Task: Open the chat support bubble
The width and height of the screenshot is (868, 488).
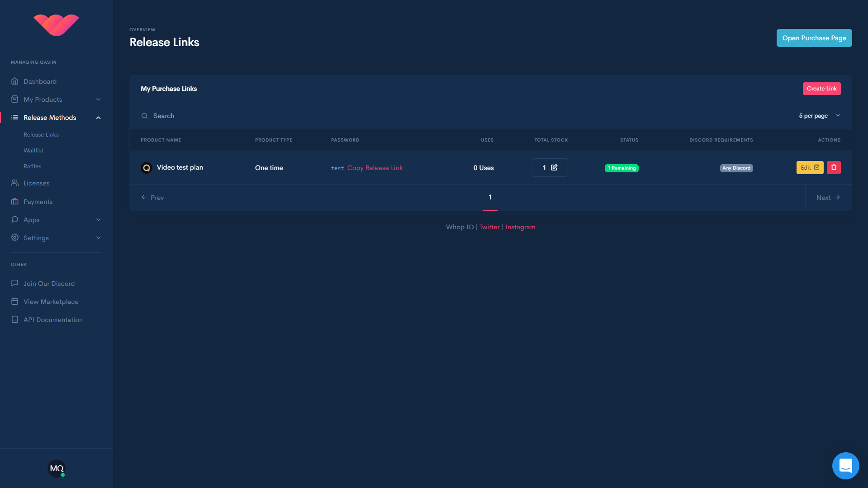Action: coord(845,465)
